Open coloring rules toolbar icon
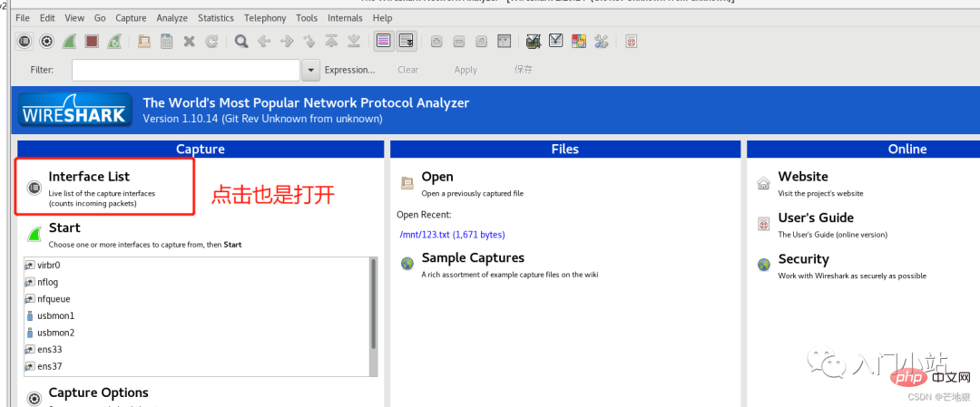 579,42
